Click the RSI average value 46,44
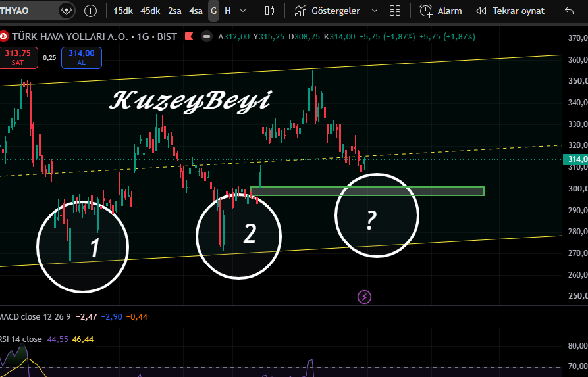Screen dimensions: 588x377 83,339
